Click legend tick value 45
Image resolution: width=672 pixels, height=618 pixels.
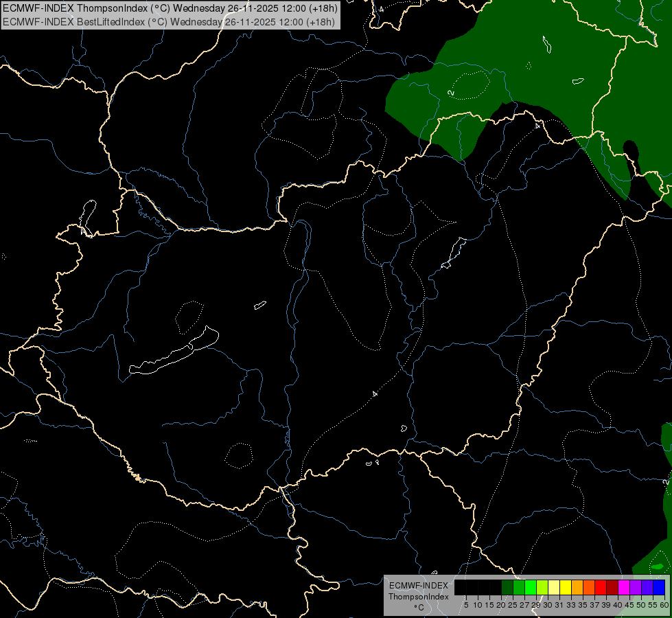[629, 605]
